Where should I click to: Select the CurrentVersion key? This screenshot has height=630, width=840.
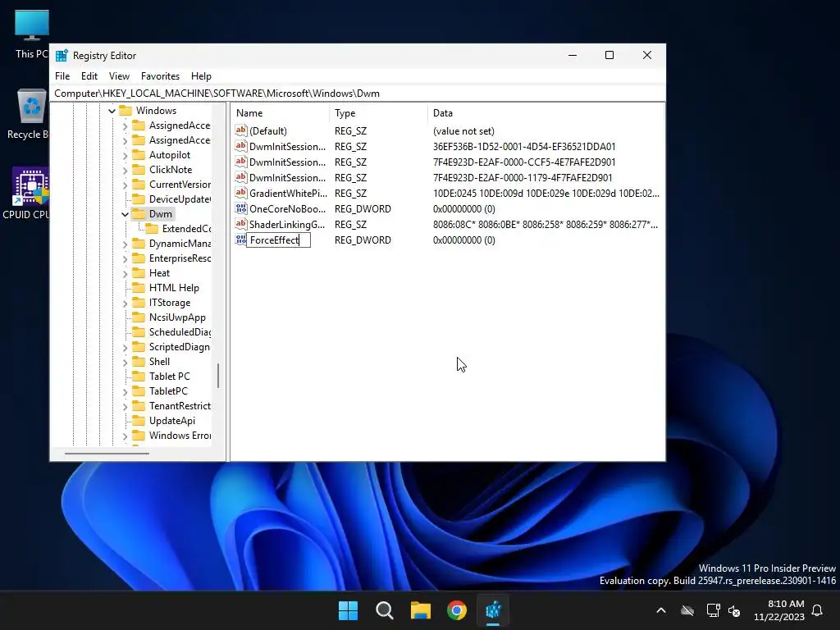pos(180,185)
